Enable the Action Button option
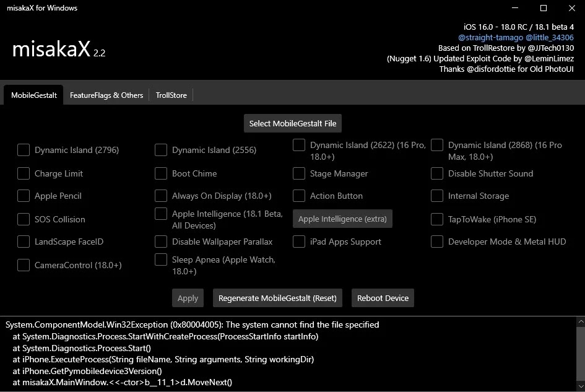The width and height of the screenshot is (585, 392). 299,196
